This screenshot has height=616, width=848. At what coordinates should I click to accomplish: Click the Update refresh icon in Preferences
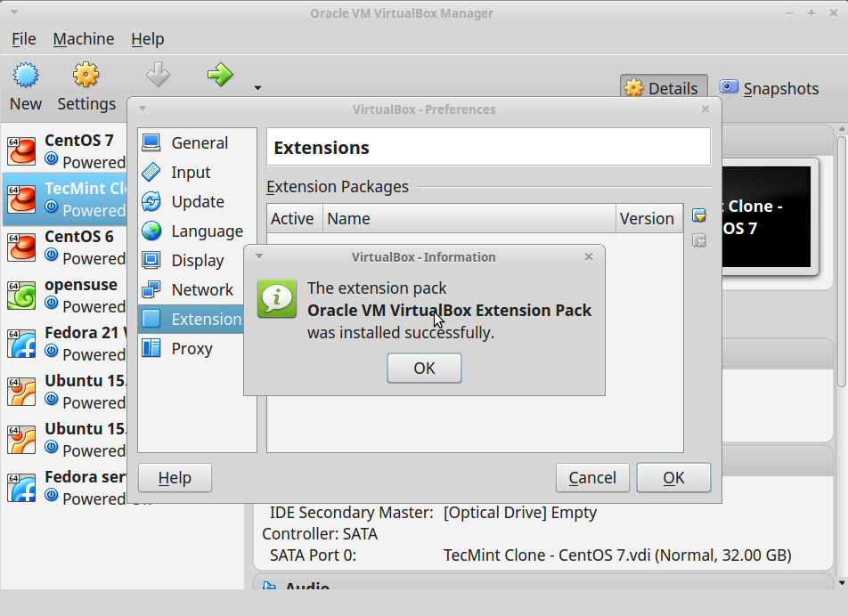click(x=151, y=201)
